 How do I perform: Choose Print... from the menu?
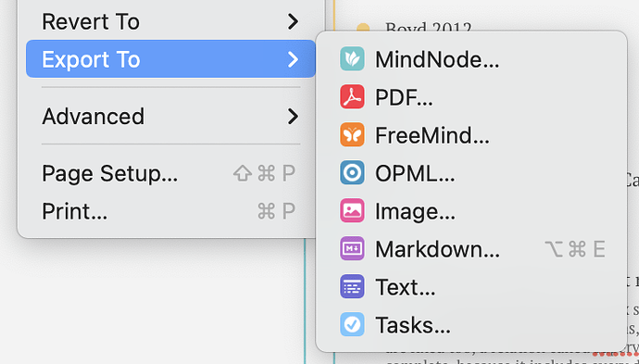170,211
